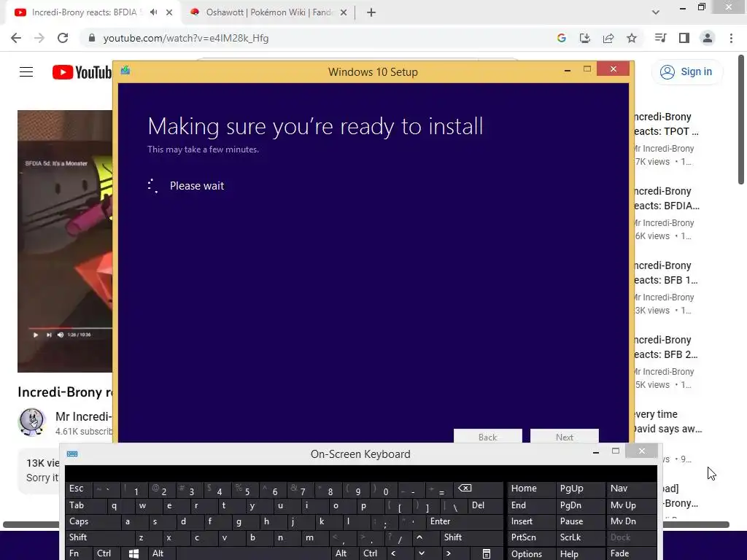Click the On-Screen Keyboard title icon
The width and height of the screenshot is (747, 560).
[72, 454]
